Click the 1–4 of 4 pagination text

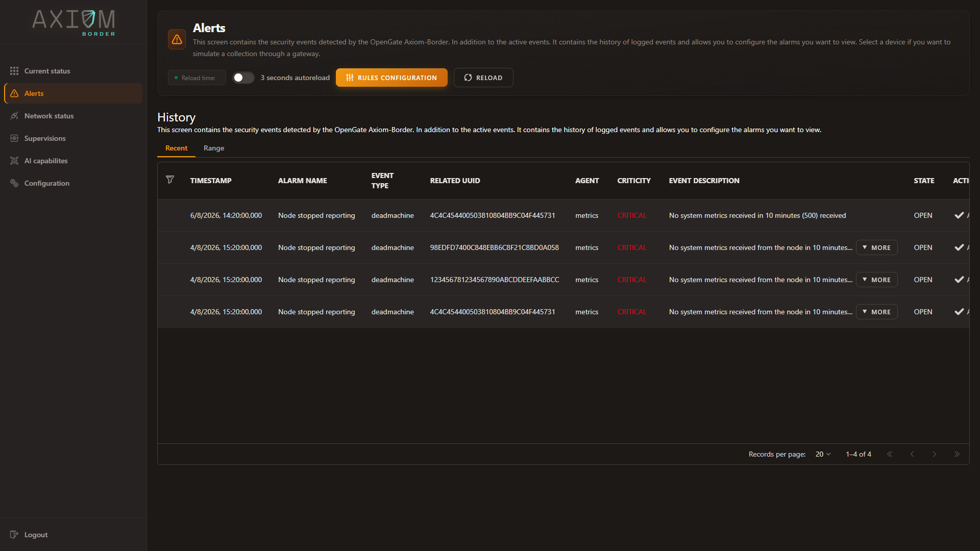point(859,454)
